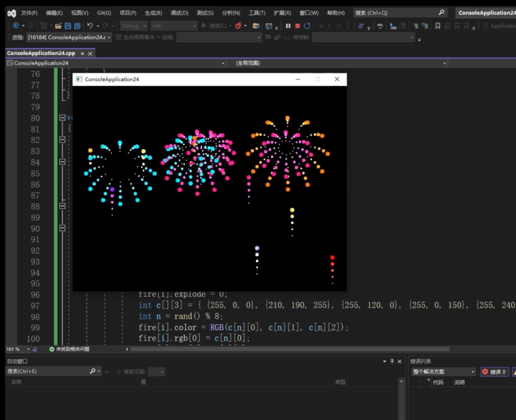The width and height of the screenshot is (516, 420).
Task: Click the 未找到相关问题 status indicator
Action: coord(71,349)
